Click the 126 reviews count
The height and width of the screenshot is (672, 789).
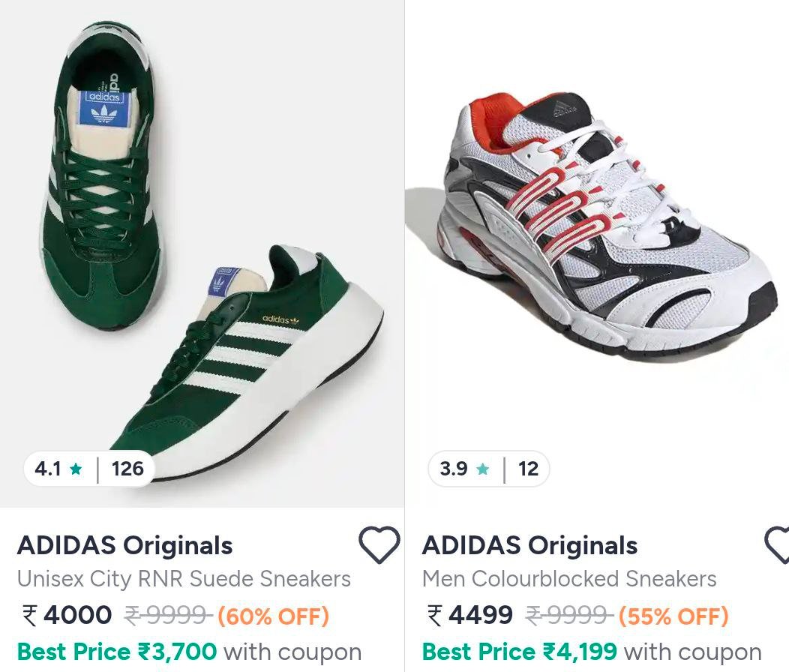tap(129, 470)
